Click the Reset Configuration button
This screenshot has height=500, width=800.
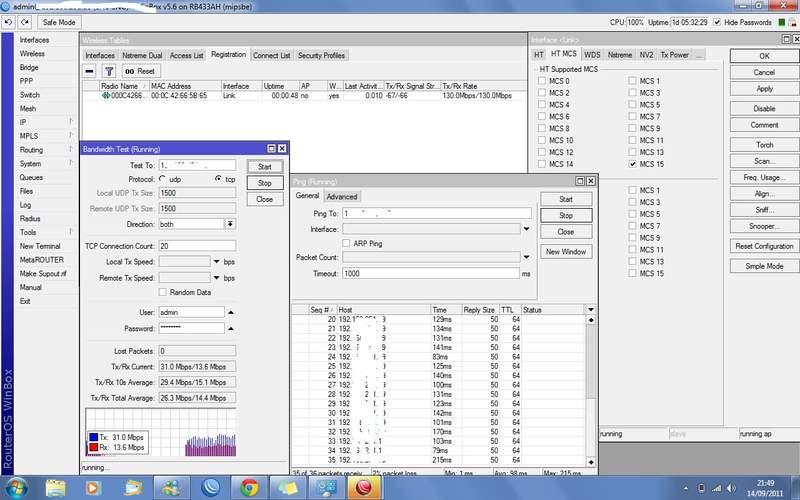click(764, 246)
